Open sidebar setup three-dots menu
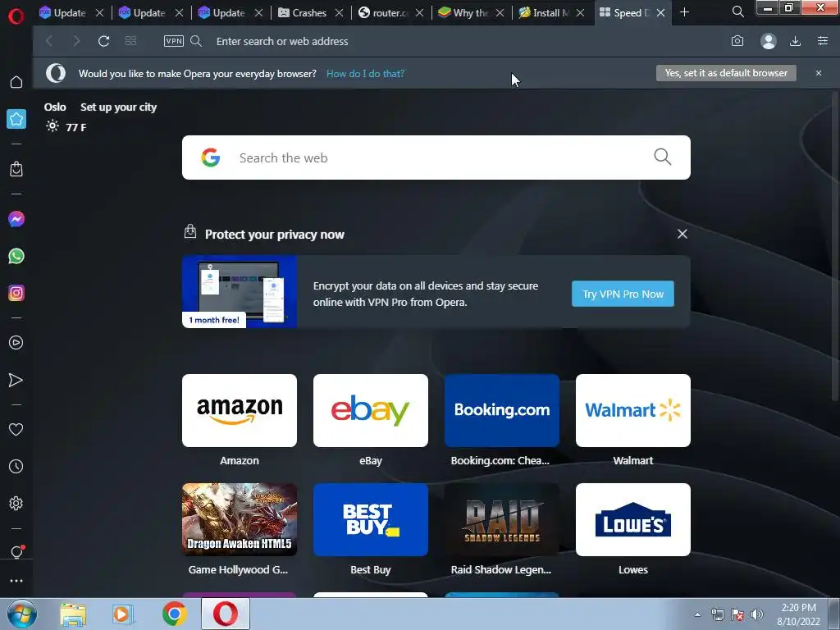 16,581
